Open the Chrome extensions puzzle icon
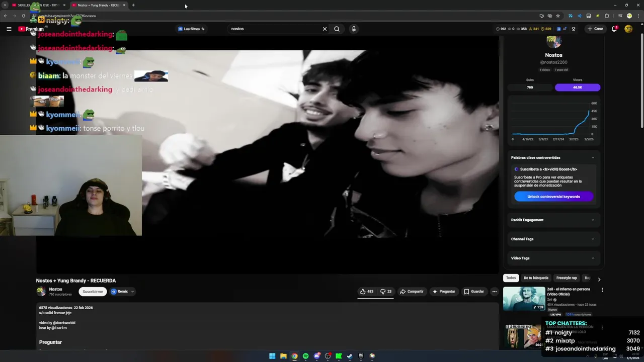 [607, 16]
